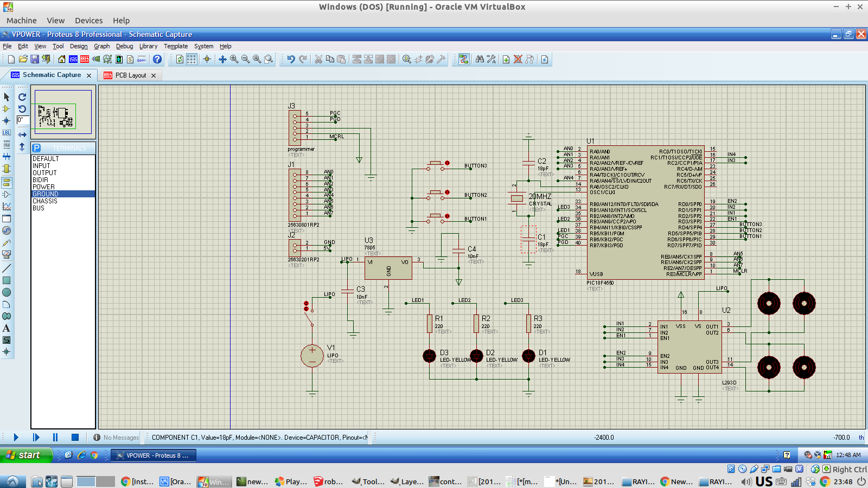Save the current design with floppy icon
The width and height of the screenshot is (868, 488).
click(x=34, y=59)
